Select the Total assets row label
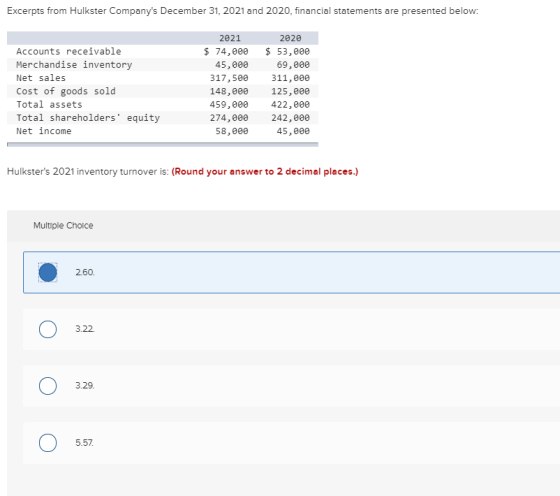Image resolution: width=560 pixels, height=496 pixels. 49,104
